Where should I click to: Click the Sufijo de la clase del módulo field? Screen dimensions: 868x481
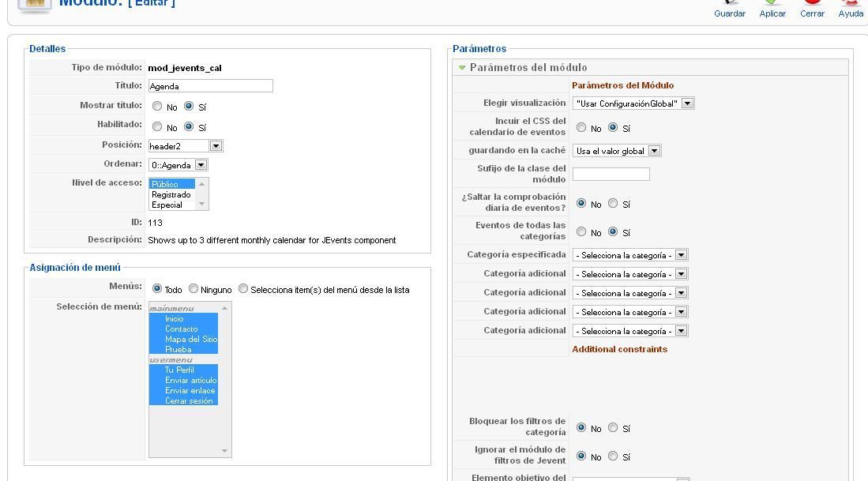coord(611,175)
